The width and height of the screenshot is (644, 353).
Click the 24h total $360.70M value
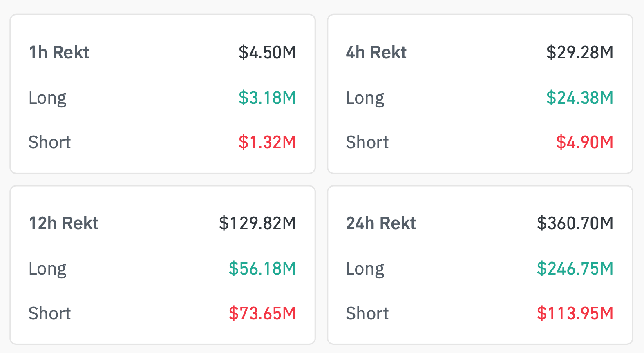tap(575, 223)
